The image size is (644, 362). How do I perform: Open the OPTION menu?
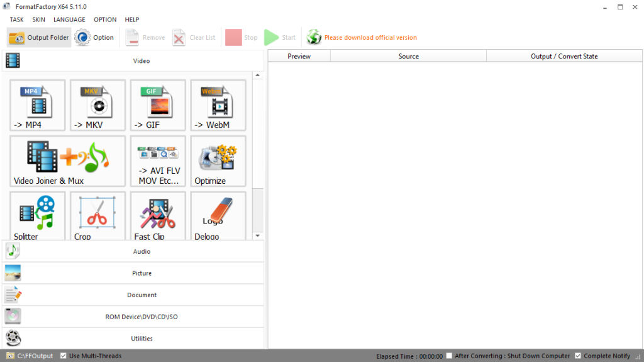coord(105,20)
